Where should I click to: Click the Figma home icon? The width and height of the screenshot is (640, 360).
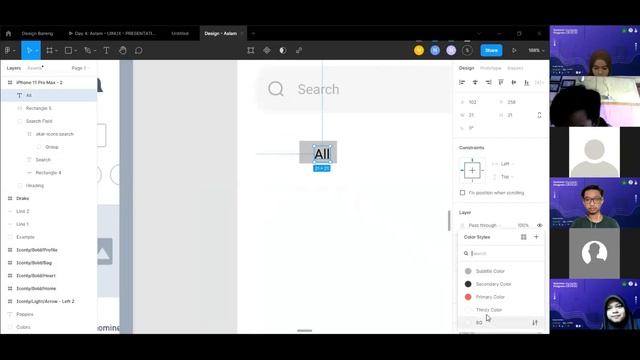tap(9, 33)
